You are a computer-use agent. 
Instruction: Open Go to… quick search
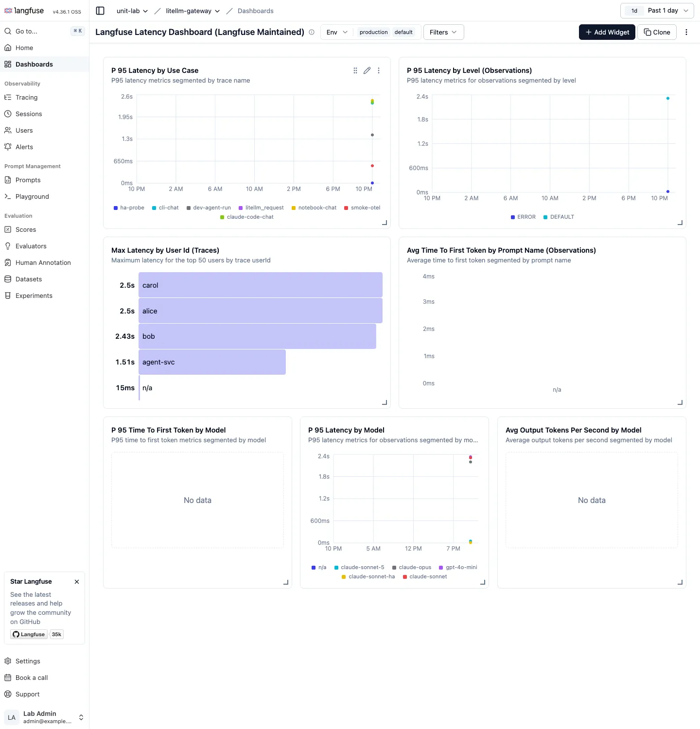(x=45, y=31)
